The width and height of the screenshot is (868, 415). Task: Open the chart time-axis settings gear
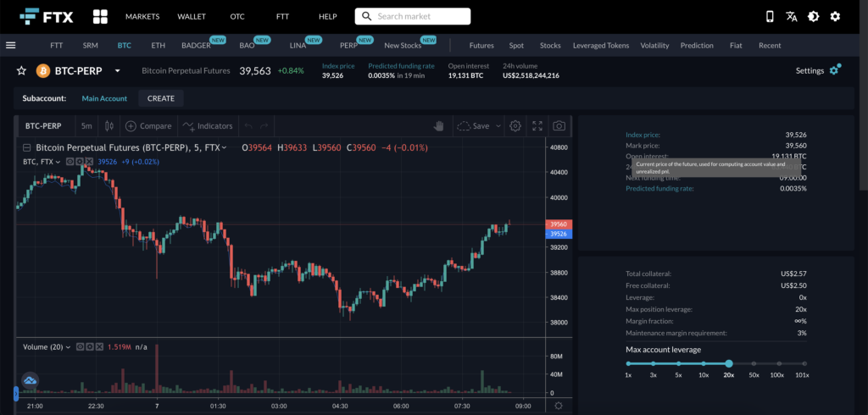coord(559,406)
